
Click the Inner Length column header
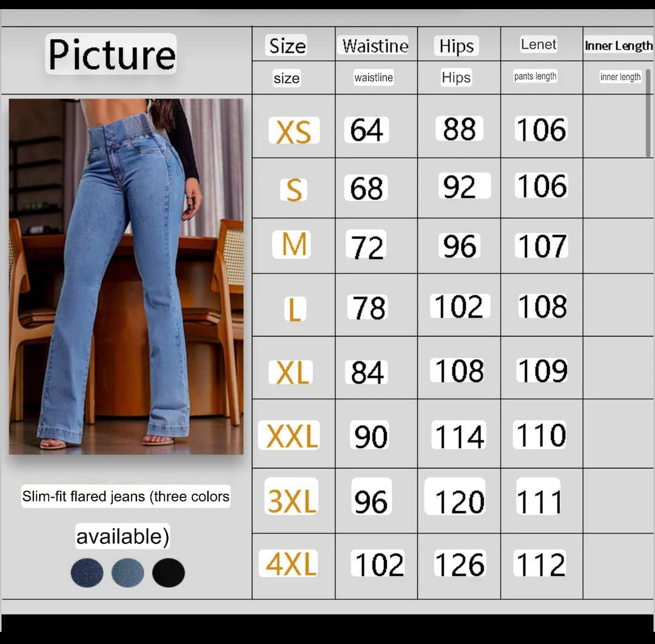[x=618, y=45]
